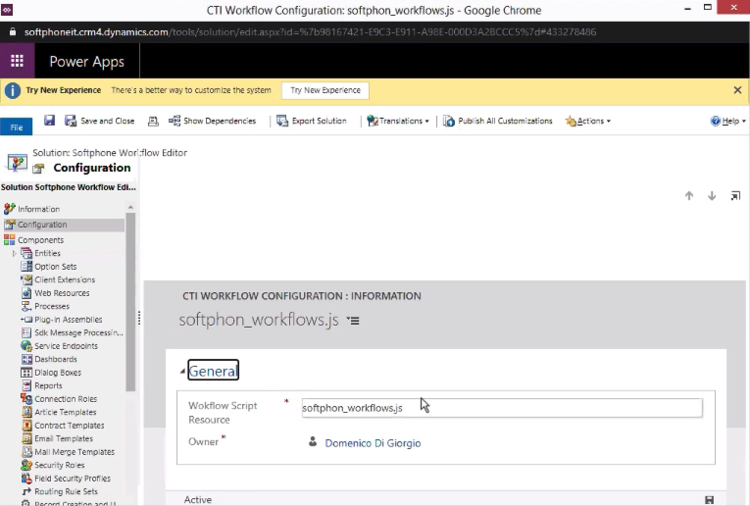The height and width of the screenshot is (506, 750).
Task: Click the pop-out window icon
Action: click(x=735, y=196)
